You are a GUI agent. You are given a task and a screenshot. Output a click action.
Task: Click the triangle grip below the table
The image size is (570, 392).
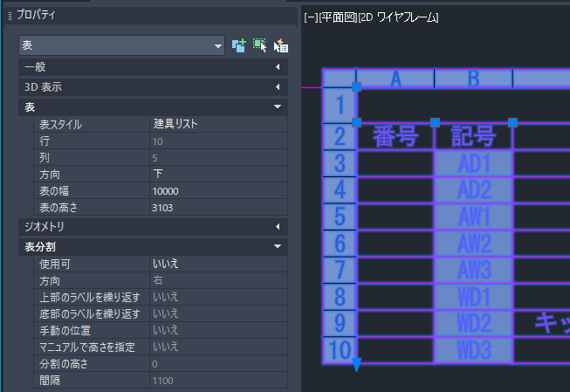click(x=356, y=366)
